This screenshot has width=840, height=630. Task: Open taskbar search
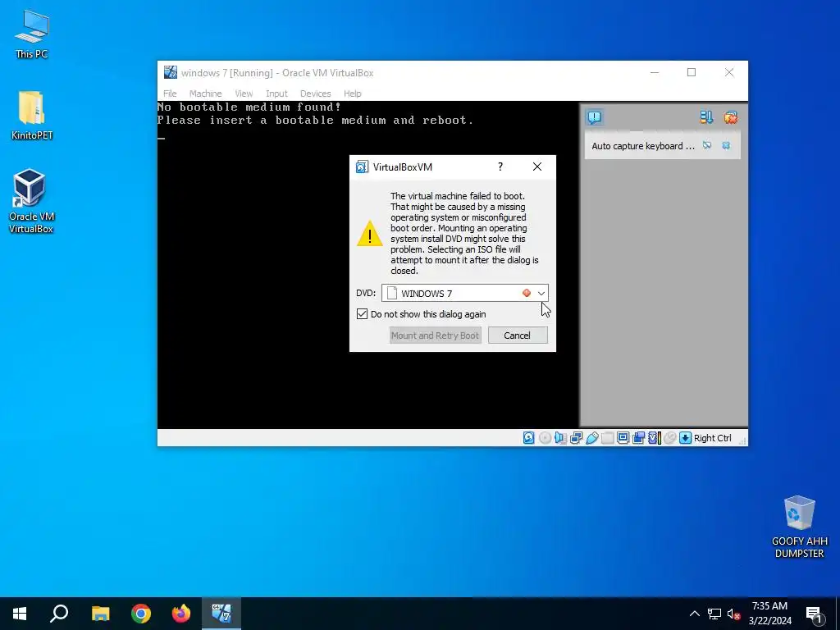pos(59,614)
